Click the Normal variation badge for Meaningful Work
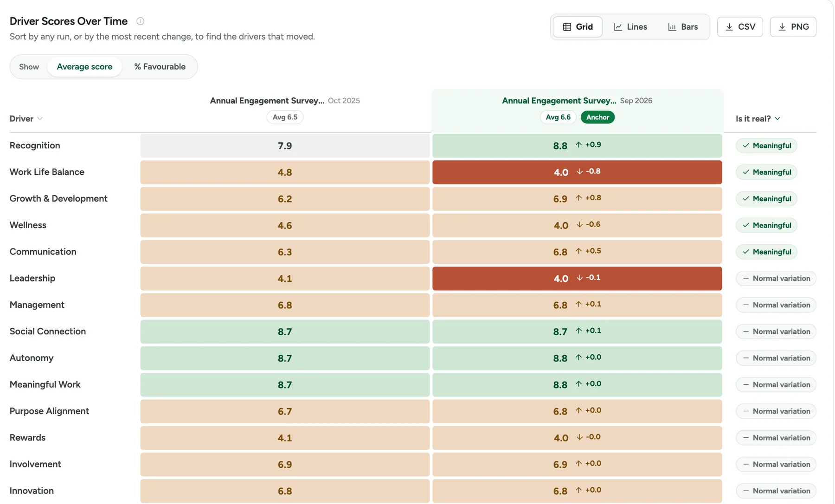835x504 pixels. 776,384
